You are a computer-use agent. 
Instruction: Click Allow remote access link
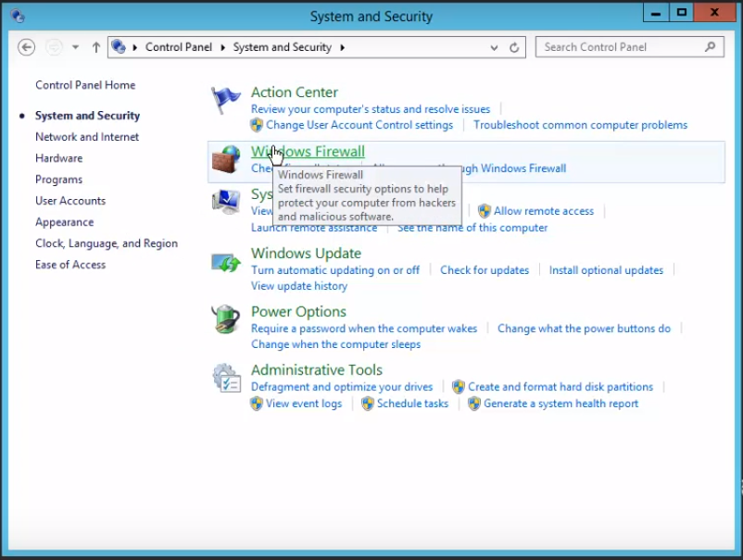coord(544,211)
